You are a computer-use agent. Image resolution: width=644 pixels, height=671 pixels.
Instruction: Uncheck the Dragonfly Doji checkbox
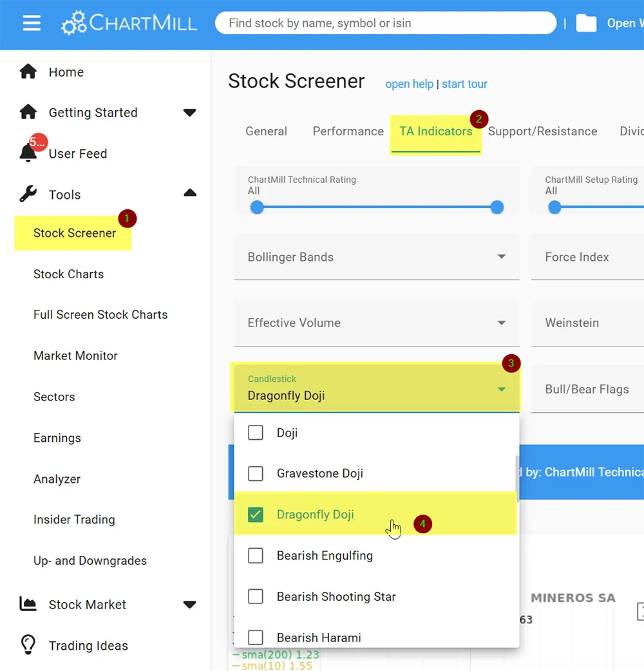pyautogui.click(x=256, y=515)
